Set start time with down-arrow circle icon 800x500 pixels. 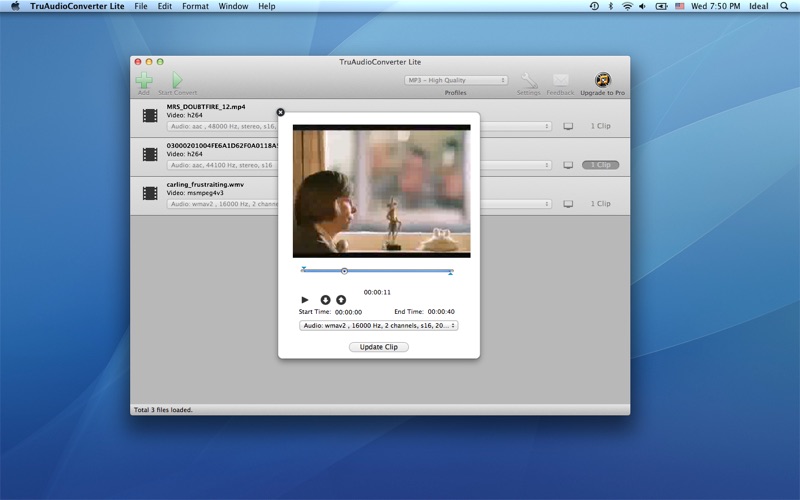(325, 299)
